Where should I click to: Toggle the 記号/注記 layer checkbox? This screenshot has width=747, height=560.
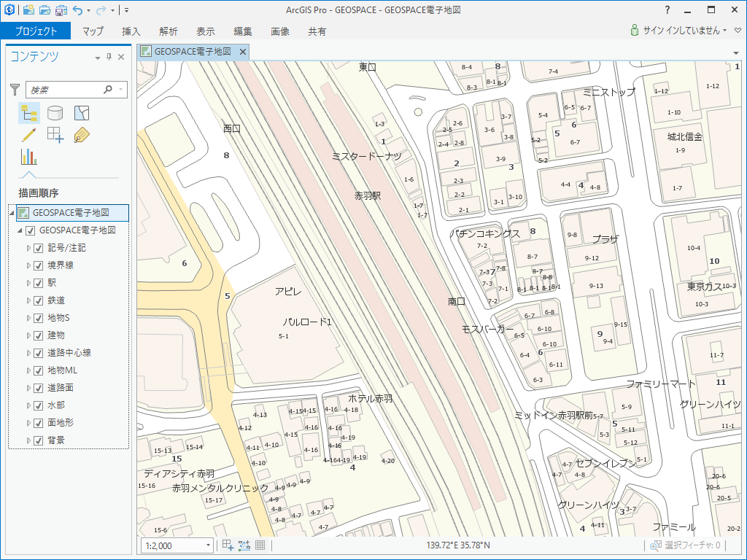[x=39, y=249]
